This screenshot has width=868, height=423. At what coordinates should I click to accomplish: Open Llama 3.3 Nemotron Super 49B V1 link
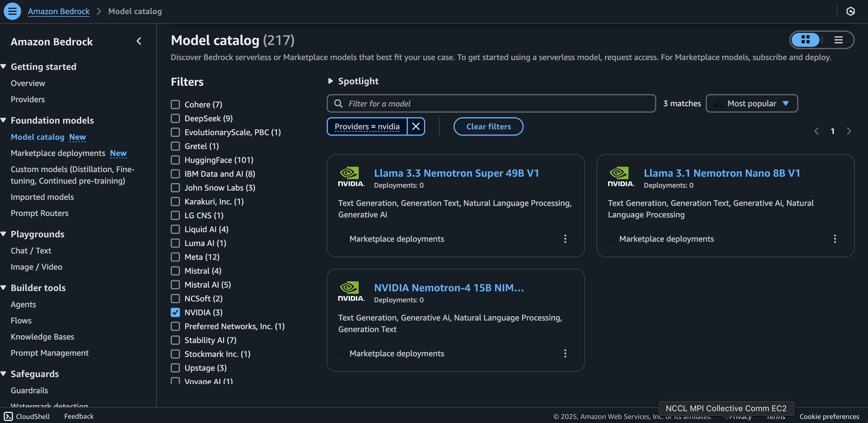(x=456, y=173)
